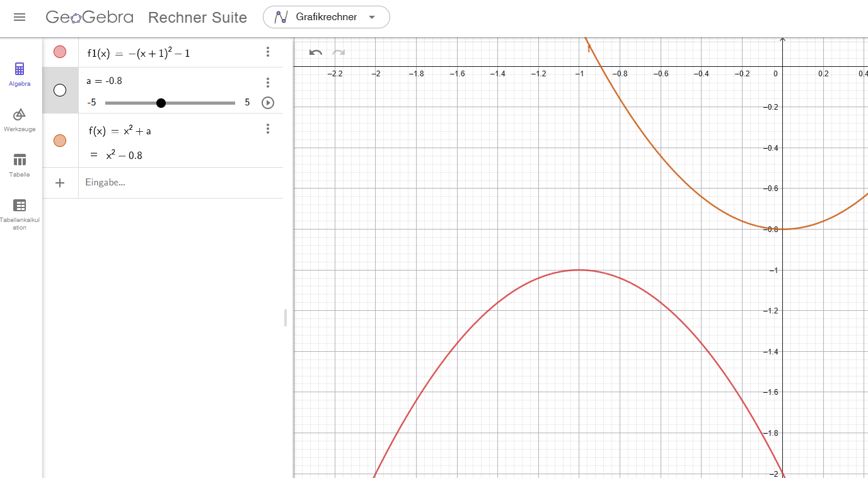Click the redo arrow in graph view
Screen dimensions: 868x478
(339, 53)
